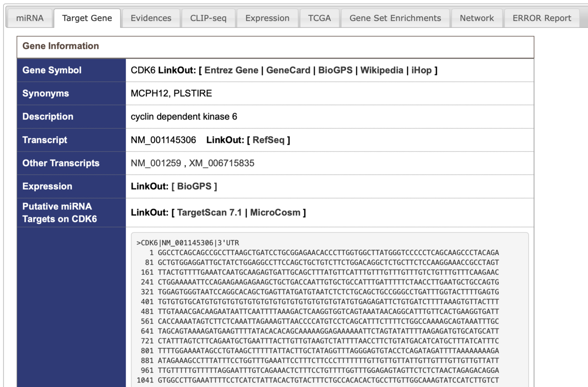
Task: Open the Expression tab
Action: (x=268, y=18)
